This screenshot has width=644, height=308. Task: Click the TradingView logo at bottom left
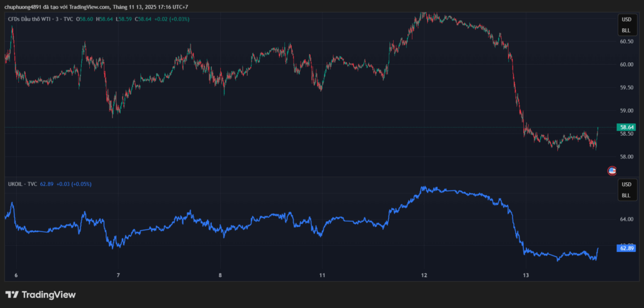40,294
